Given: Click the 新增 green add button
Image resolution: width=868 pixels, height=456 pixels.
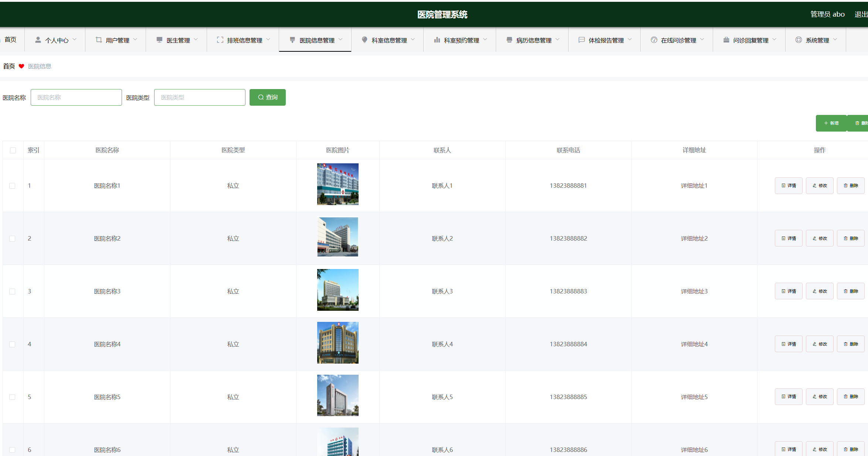Looking at the screenshot, I should point(831,123).
